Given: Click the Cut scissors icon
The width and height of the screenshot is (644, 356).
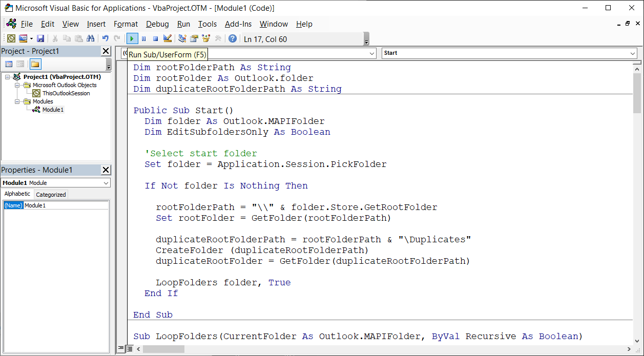Looking at the screenshot, I should [55, 38].
